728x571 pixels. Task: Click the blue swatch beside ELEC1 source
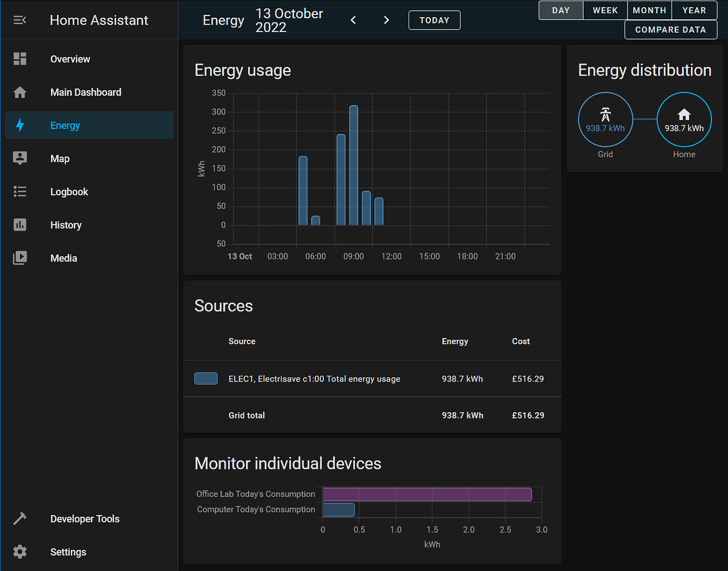[x=205, y=378]
